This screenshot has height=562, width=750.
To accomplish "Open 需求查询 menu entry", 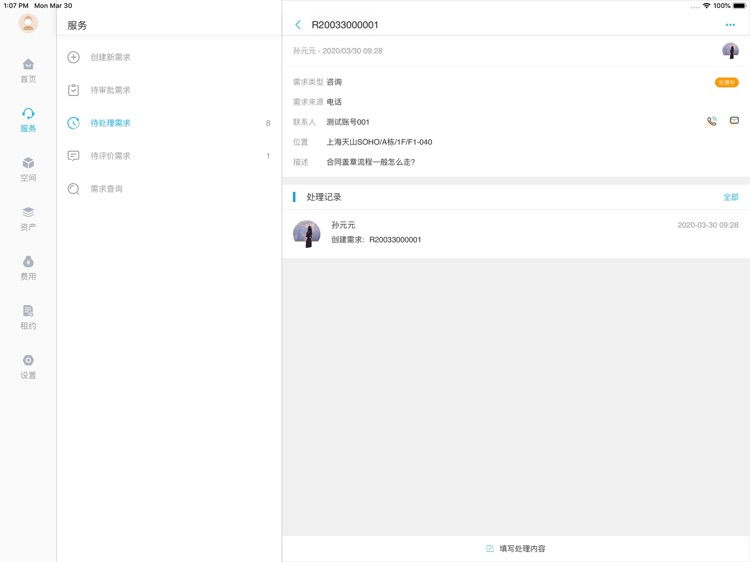I will click(169, 189).
